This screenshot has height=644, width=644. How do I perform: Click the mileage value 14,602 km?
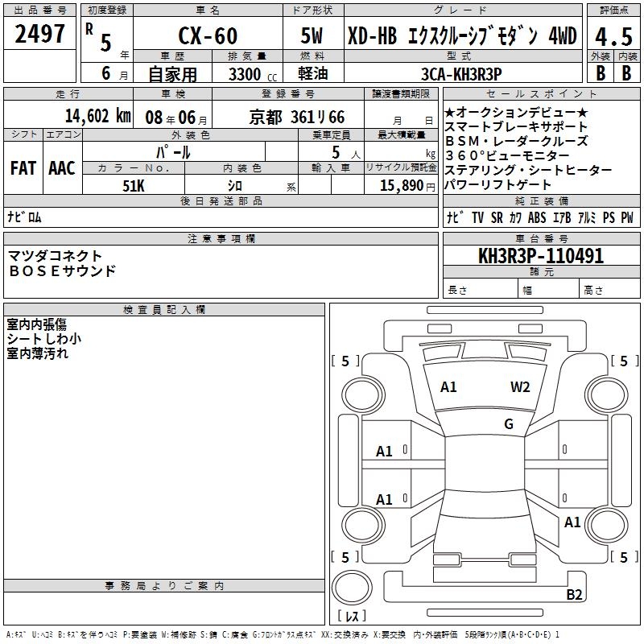tap(98, 116)
